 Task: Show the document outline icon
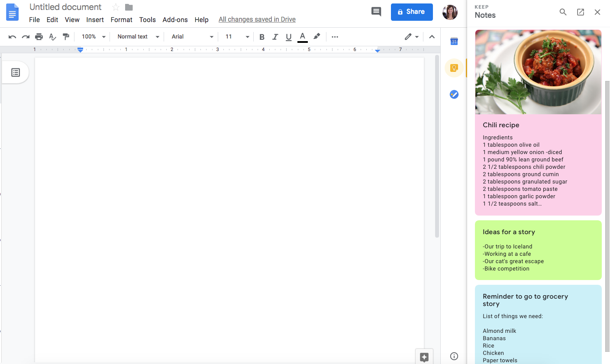tap(16, 72)
